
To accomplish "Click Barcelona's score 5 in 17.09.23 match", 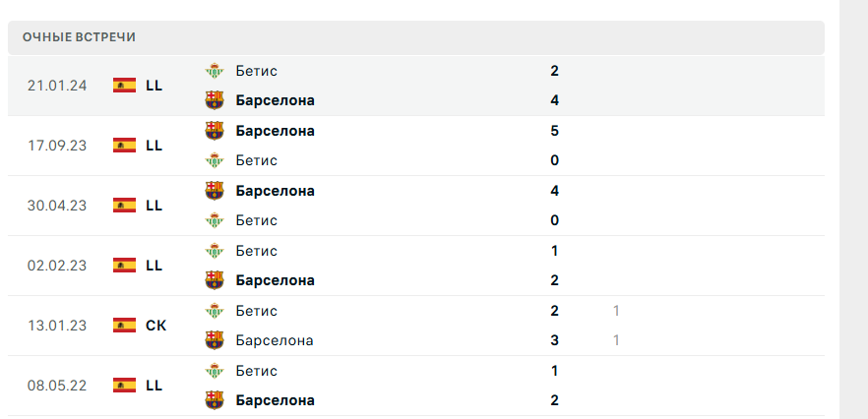I will coord(555,131).
